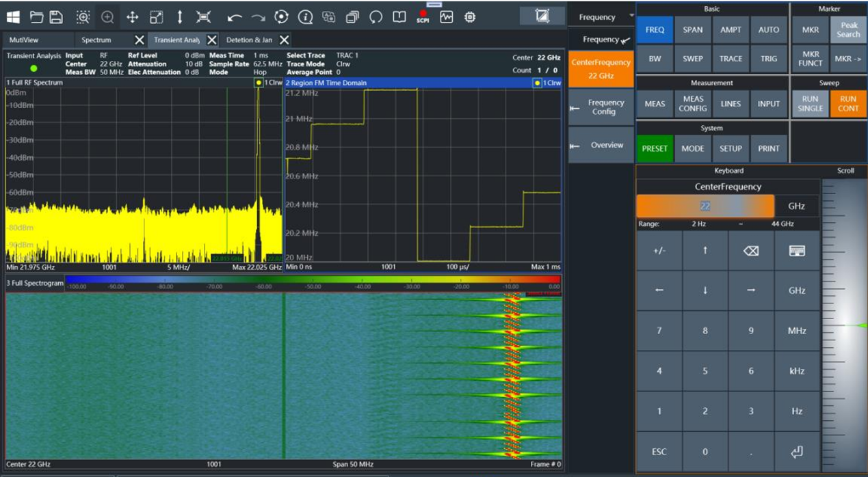Open the GHz unit selector beside input
The width and height of the screenshot is (868, 477).
(796, 206)
